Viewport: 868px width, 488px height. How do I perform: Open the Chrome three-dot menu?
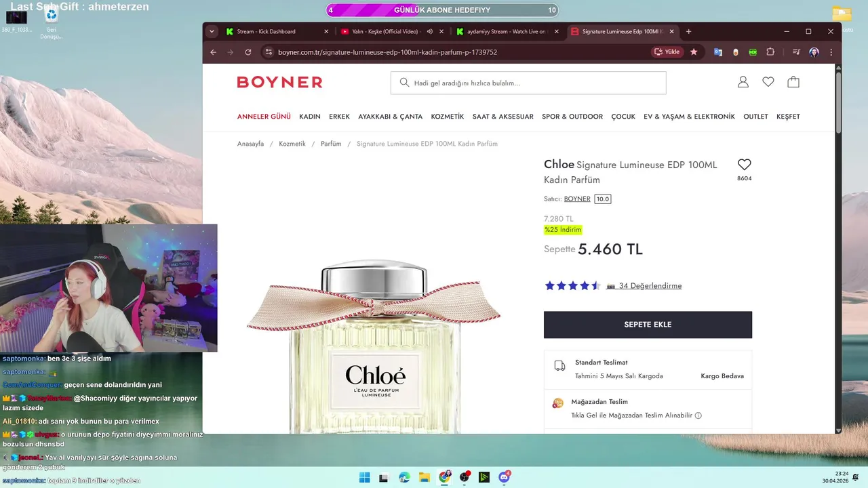coord(831,52)
